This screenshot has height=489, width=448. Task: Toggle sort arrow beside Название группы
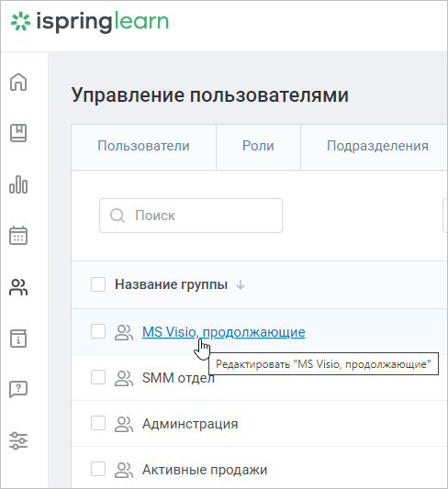point(241,284)
